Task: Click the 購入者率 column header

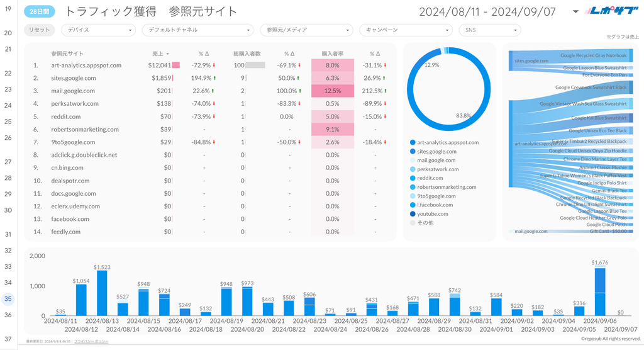Action: [x=332, y=54]
